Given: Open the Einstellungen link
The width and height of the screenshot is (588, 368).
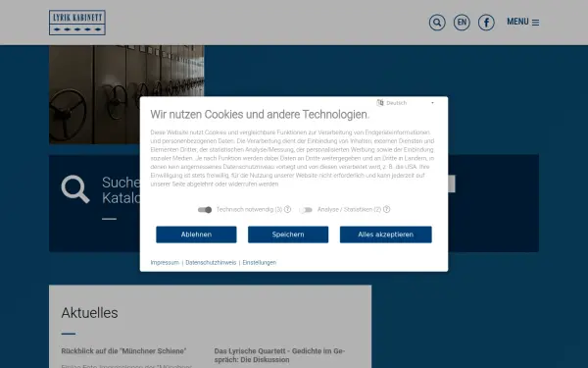Looking at the screenshot, I should (259, 262).
